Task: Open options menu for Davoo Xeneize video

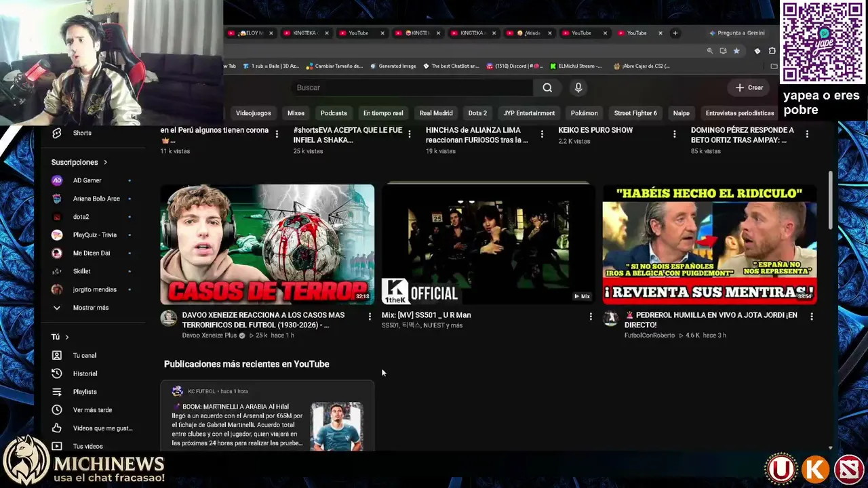Action: point(370,317)
